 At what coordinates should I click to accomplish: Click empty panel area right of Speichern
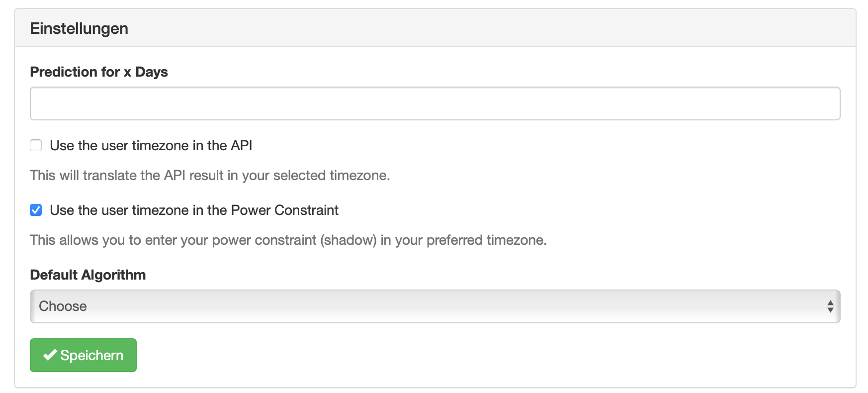(447, 355)
